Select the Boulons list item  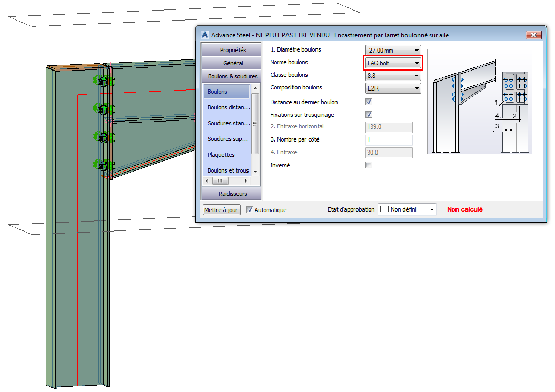pos(226,92)
